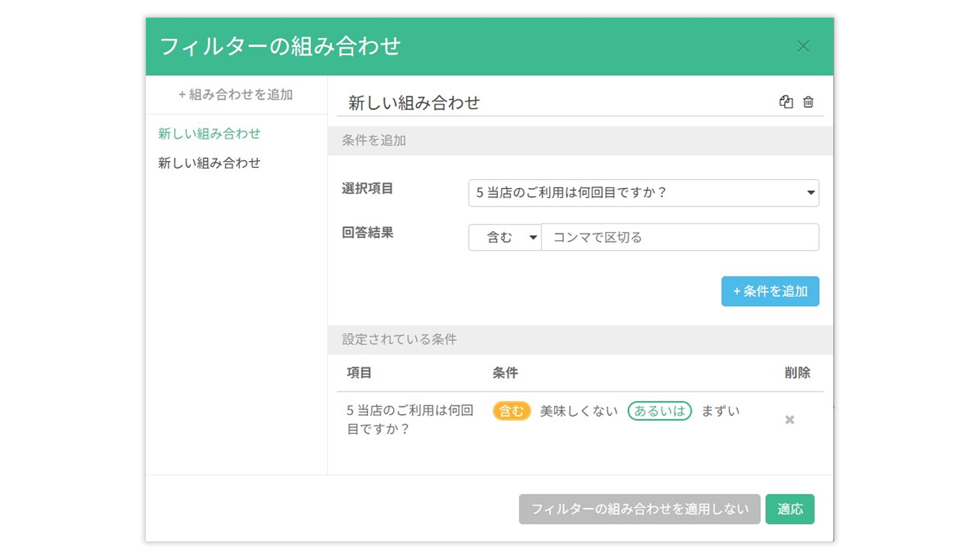Click the 条件 column header
Image resolution: width=980 pixels, height=559 pixels.
505,373
